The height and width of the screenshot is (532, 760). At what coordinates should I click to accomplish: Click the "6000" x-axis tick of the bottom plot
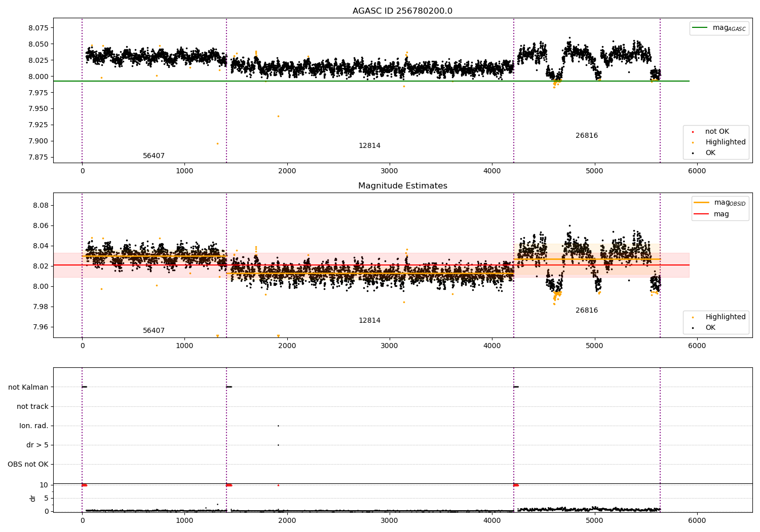[697, 520]
